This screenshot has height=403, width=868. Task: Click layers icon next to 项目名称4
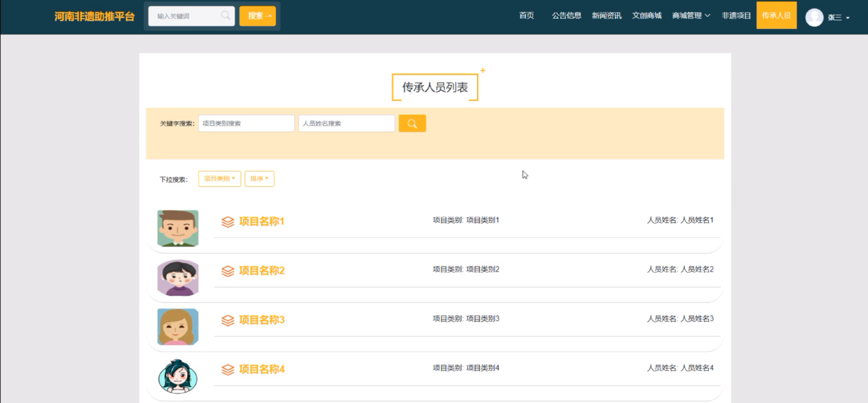227,369
